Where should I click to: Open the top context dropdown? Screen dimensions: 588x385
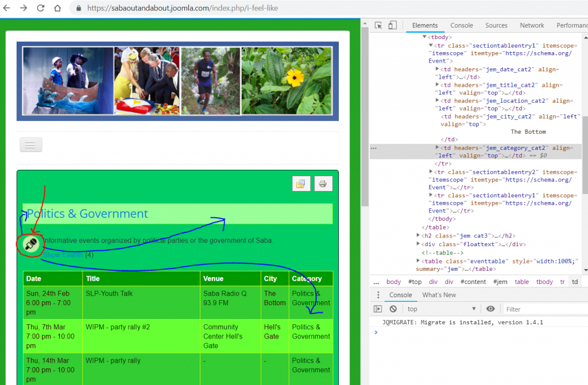[442, 309]
